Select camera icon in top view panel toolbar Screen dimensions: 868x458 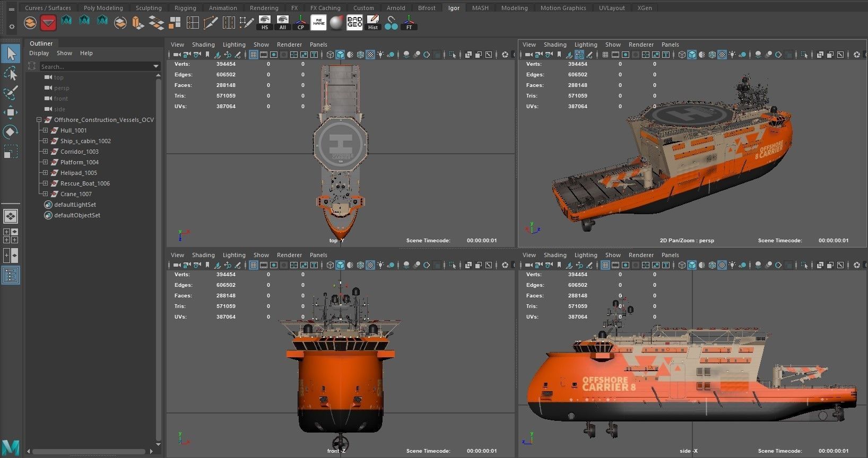click(x=177, y=55)
